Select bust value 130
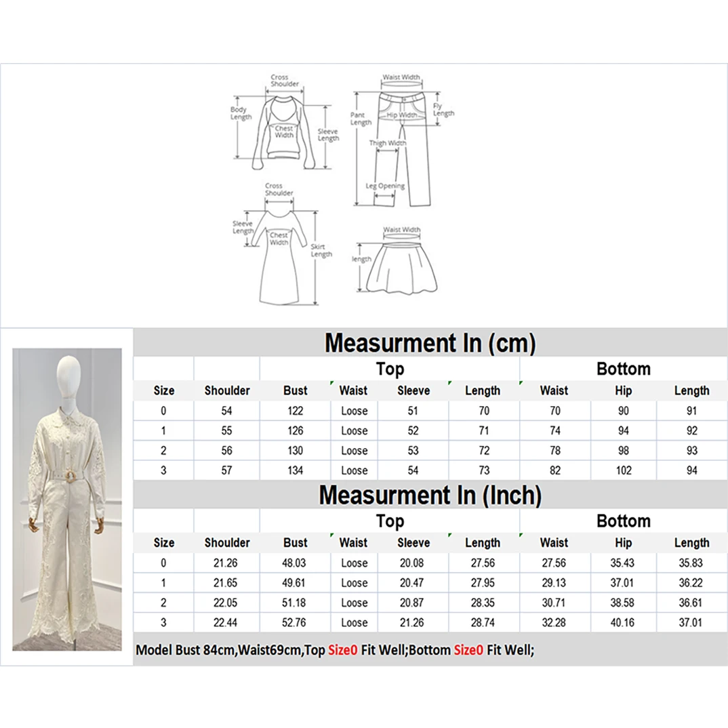The width and height of the screenshot is (728, 728). pyautogui.click(x=296, y=451)
